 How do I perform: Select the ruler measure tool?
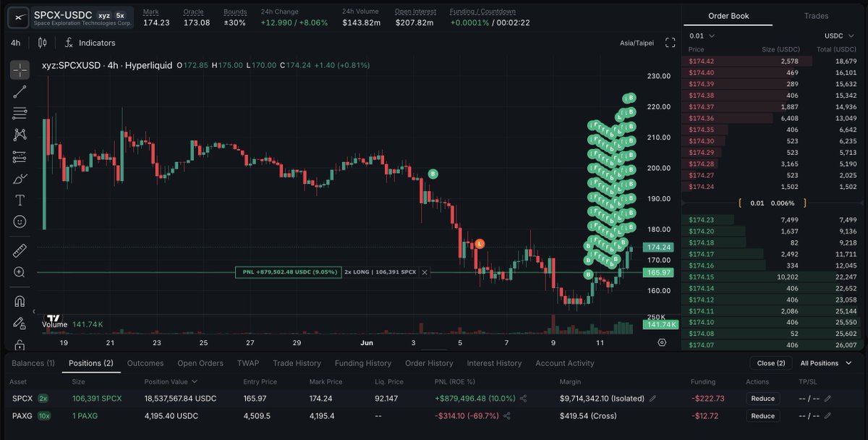point(20,250)
